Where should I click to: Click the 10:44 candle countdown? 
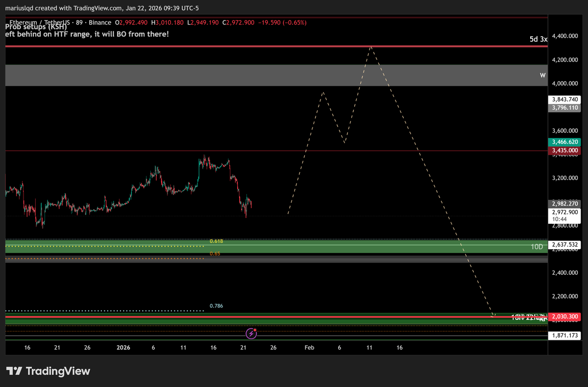coord(559,219)
